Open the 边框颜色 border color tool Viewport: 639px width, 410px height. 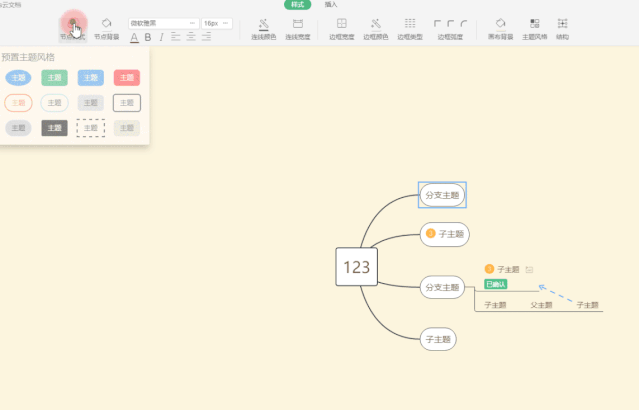376,29
